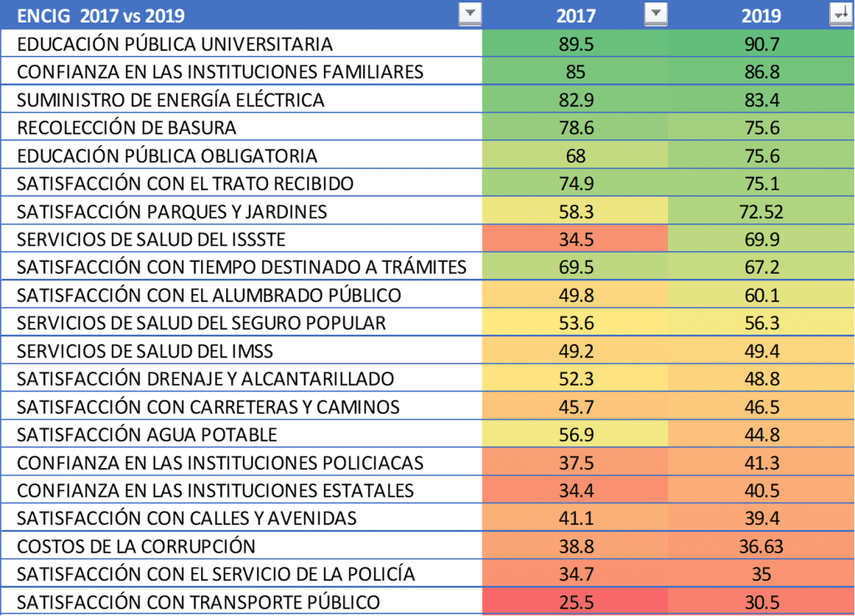Select the EDUCACIÓN PÚBLICA UNIVERSITARIA row label
The width and height of the screenshot is (855, 616).
pos(175,43)
